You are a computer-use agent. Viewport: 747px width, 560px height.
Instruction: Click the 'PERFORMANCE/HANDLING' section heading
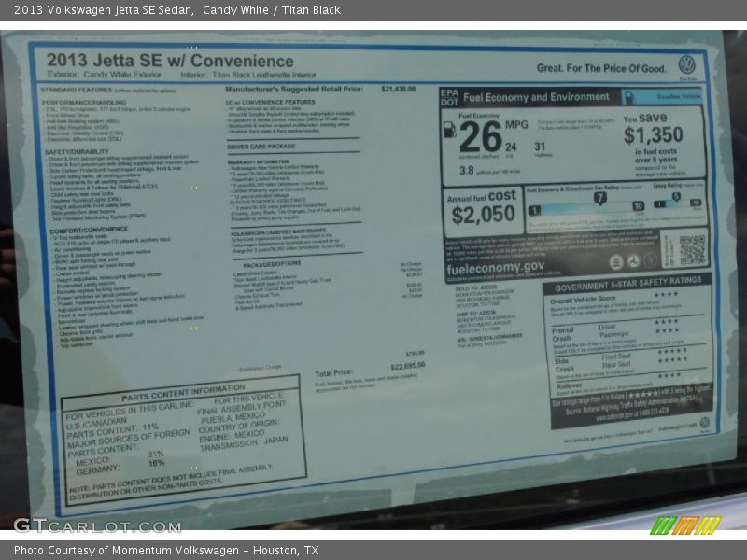tap(83, 103)
